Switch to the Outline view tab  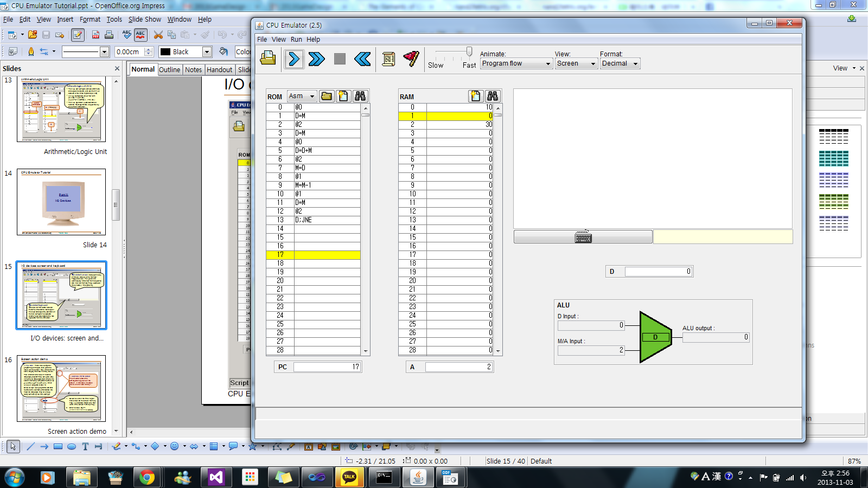(169, 69)
